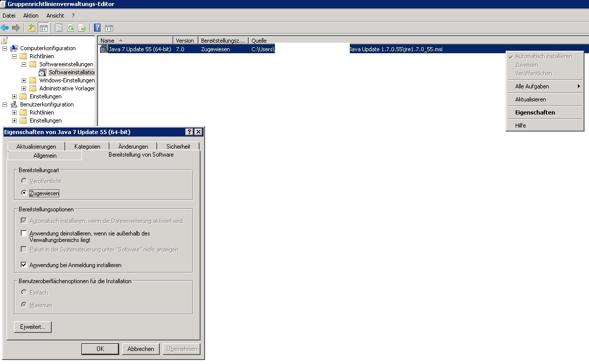The image size is (589, 364).
Task: Expand Einstellungen under Benutzerkonfiguration
Action: [x=14, y=120]
